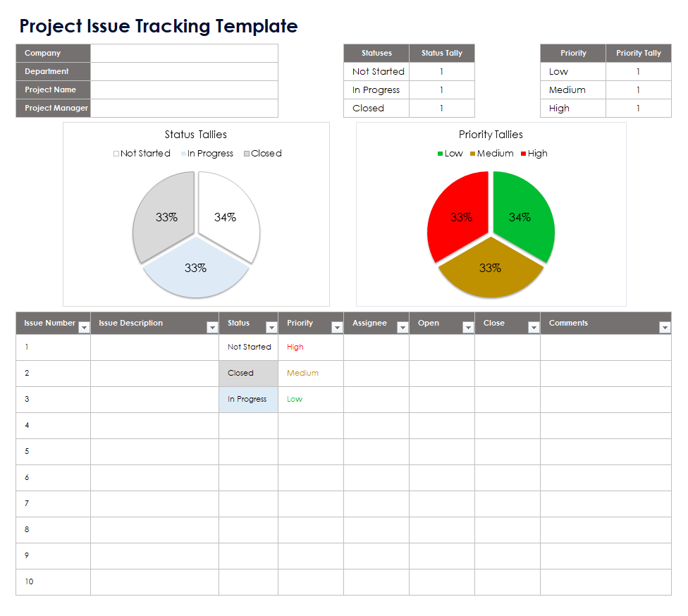Expand the Priority column filter arrow
This screenshot has height=616, width=688.
pyautogui.click(x=336, y=328)
